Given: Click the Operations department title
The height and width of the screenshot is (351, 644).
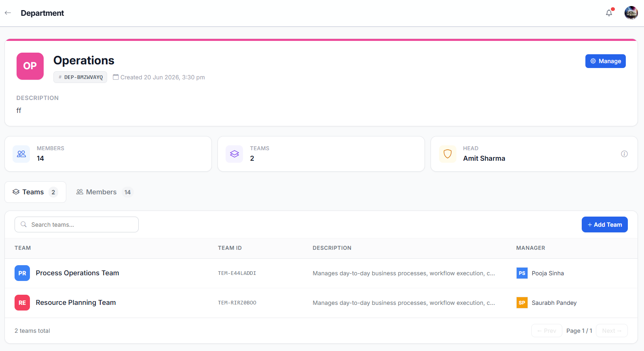Looking at the screenshot, I should pyautogui.click(x=84, y=60).
